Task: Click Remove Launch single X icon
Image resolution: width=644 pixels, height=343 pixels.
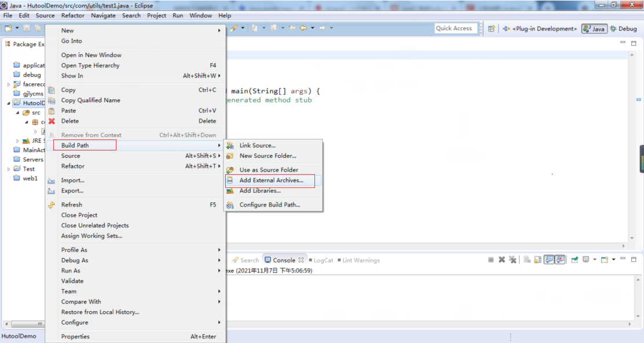Action: (502, 260)
